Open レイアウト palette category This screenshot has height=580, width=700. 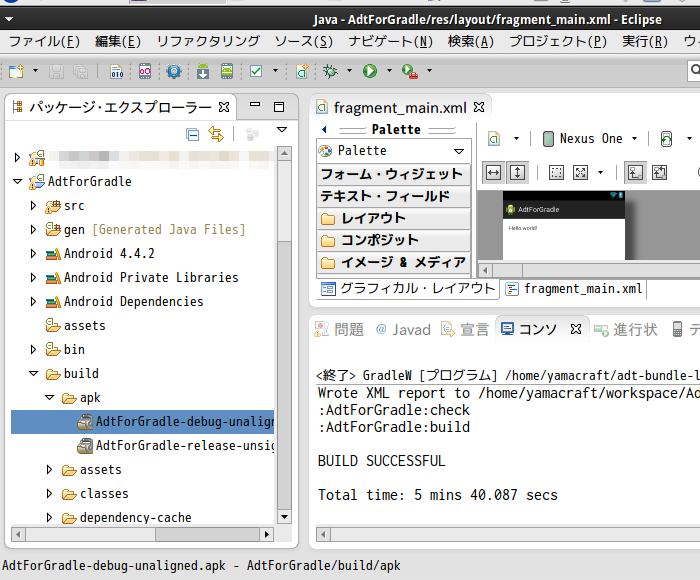pos(393,218)
